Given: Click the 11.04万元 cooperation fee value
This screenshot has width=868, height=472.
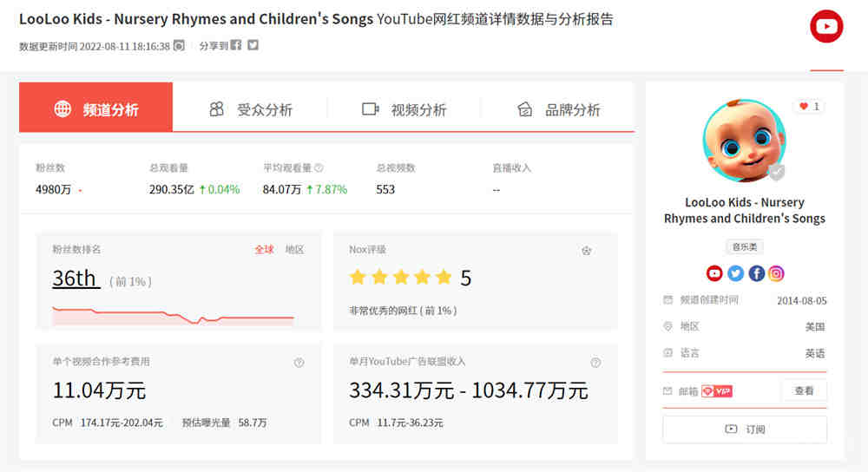Looking at the screenshot, I should click(x=99, y=390).
